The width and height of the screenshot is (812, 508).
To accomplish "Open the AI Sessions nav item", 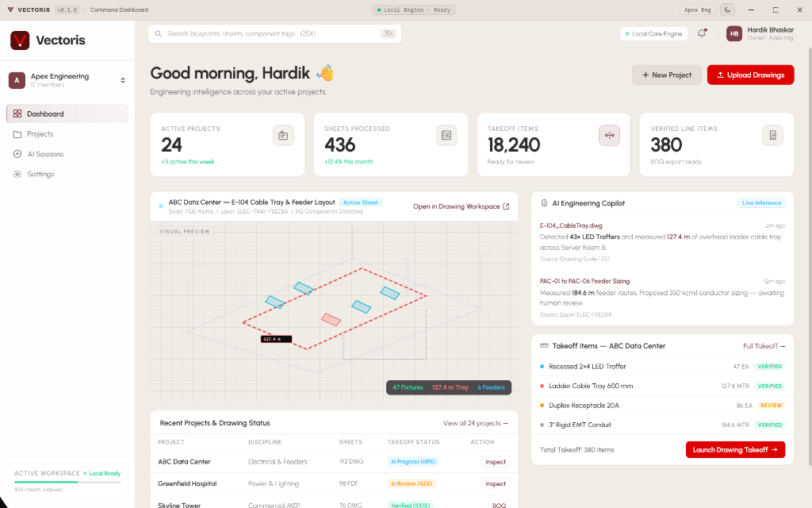I will tap(67, 154).
